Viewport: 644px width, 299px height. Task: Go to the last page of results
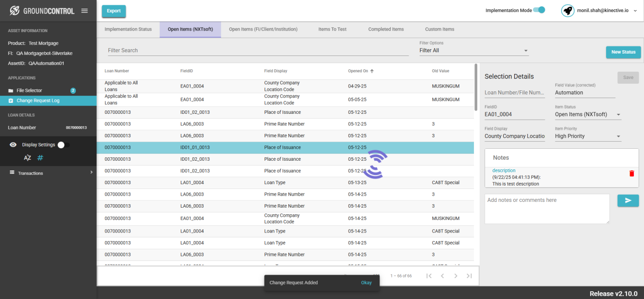469,276
